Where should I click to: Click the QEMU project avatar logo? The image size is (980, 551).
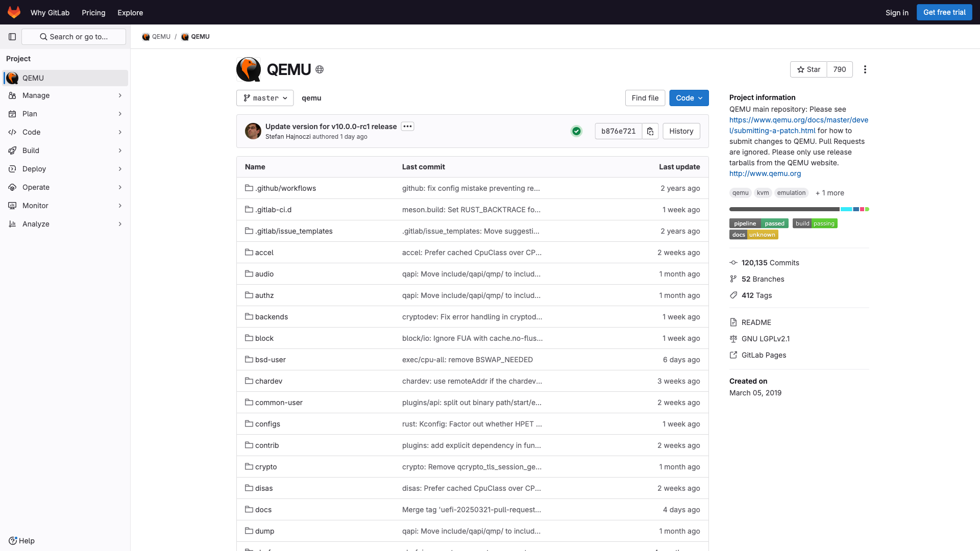coord(249,69)
